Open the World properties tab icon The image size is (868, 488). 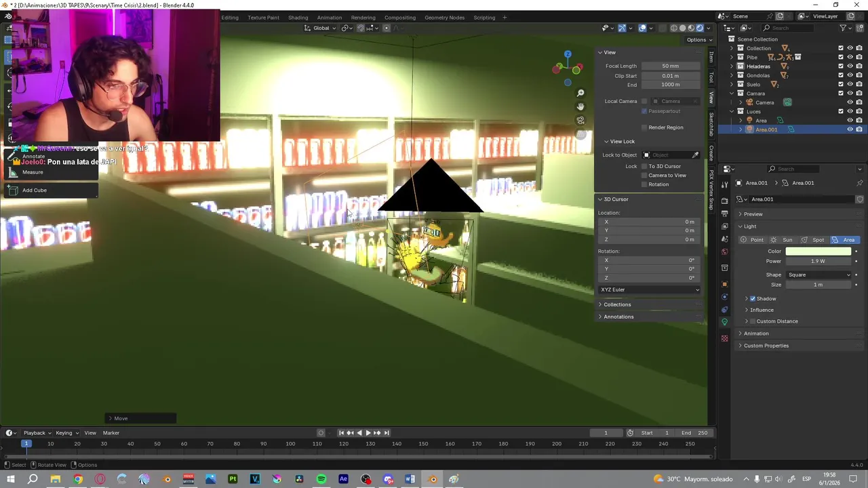[x=724, y=252]
